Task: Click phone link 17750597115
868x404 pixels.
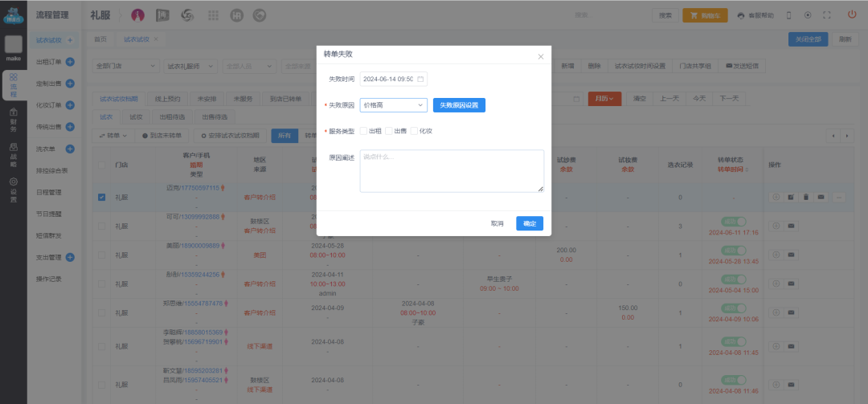Action: pos(201,188)
